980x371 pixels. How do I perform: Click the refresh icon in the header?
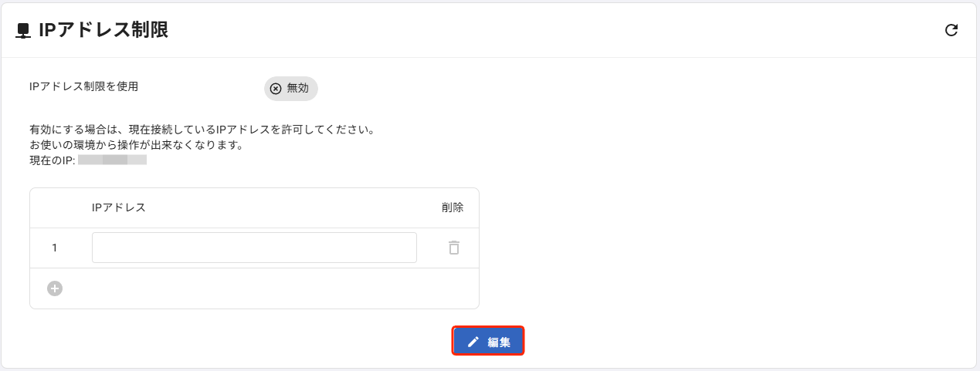pos(951,30)
